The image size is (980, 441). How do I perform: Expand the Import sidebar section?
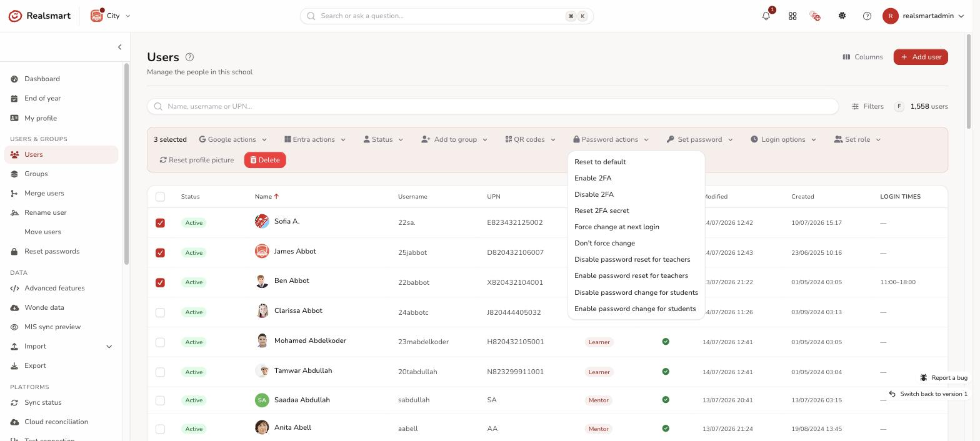pos(109,346)
